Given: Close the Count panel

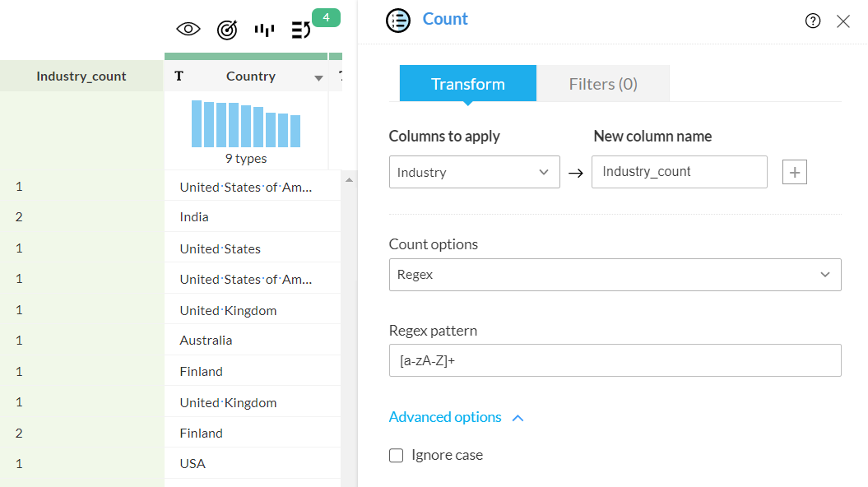Looking at the screenshot, I should pos(843,21).
